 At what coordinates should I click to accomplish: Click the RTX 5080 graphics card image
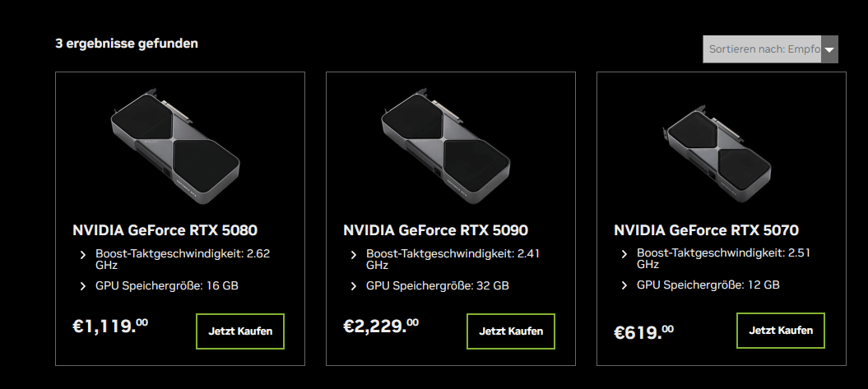point(175,144)
